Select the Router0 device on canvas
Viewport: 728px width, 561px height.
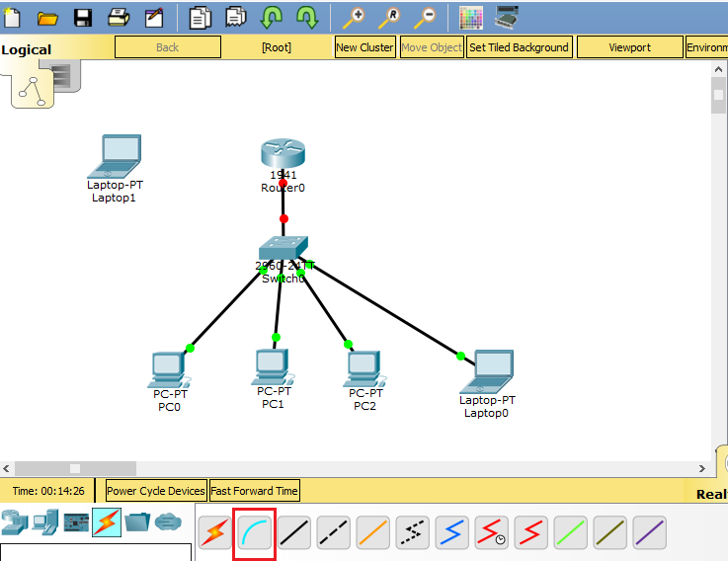point(283,155)
